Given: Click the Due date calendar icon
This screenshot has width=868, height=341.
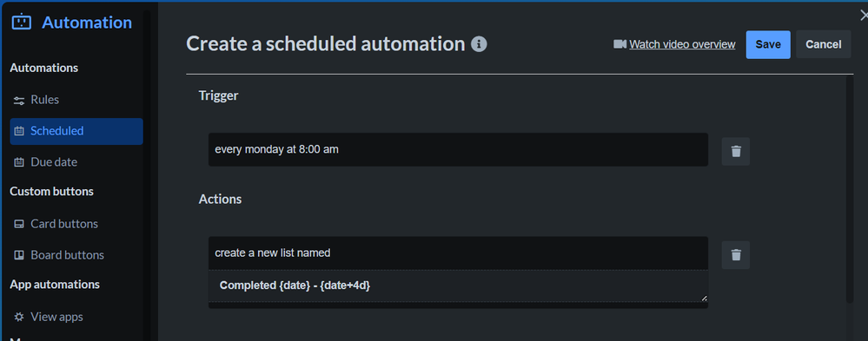Looking at the screenshot, I should [19, 162].
